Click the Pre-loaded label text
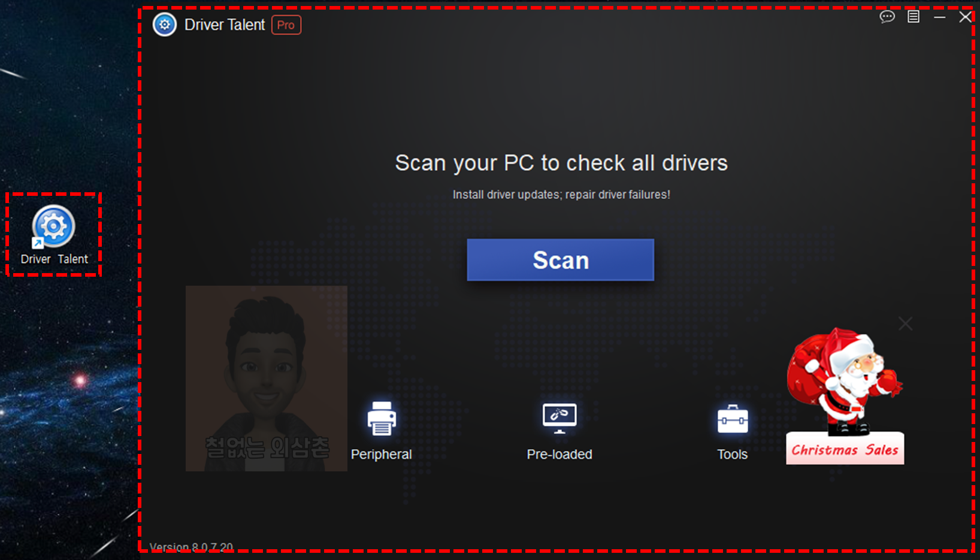The width and height of the screenshot is (980, 560). [x=559, y=455]
